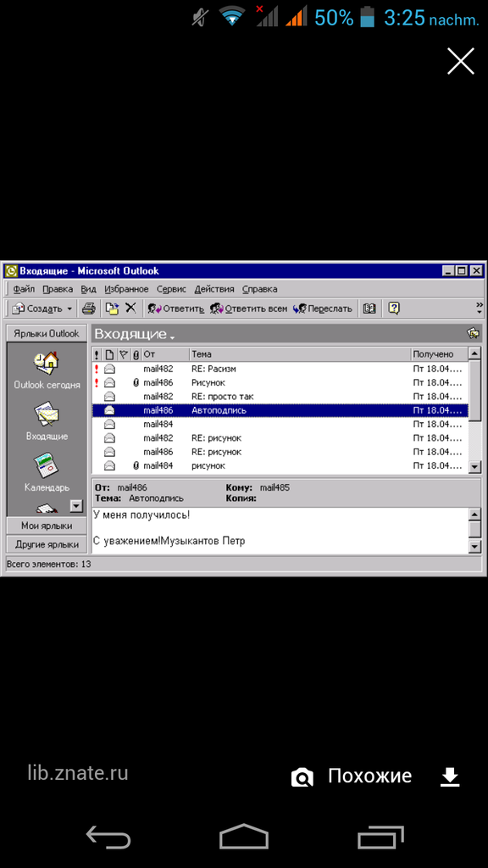Sort by importance column header
Image resolution: width=488 pixels, height=868 pixels.
pyautogui.click(x=97, y=354)
